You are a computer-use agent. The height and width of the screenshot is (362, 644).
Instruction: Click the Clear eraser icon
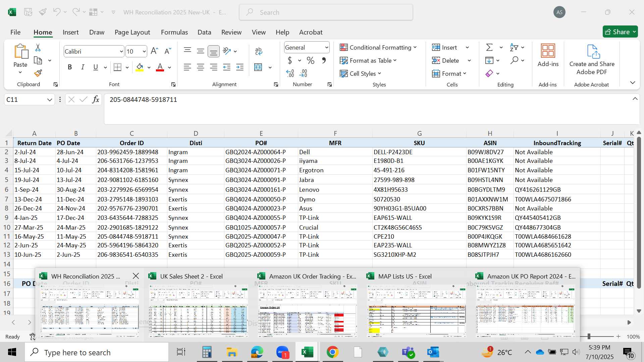tap(489, 73)
